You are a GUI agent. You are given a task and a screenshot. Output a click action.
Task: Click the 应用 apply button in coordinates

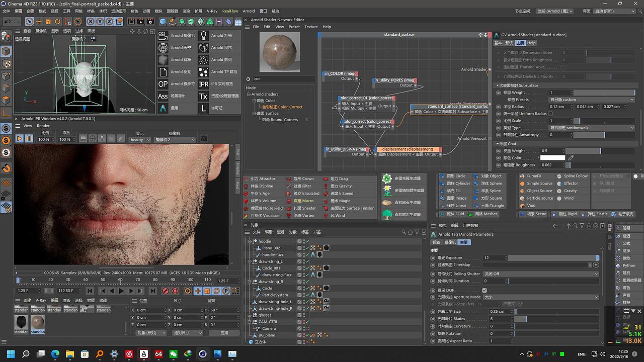click(x=224, y=333)
